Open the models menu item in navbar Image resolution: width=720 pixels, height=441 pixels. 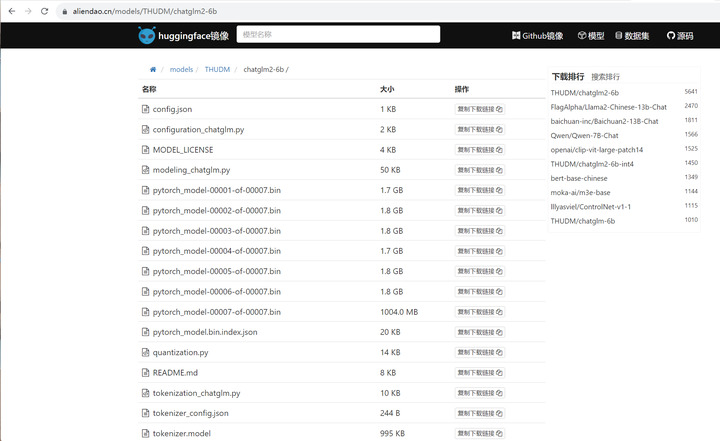click(x=591, y=35)
